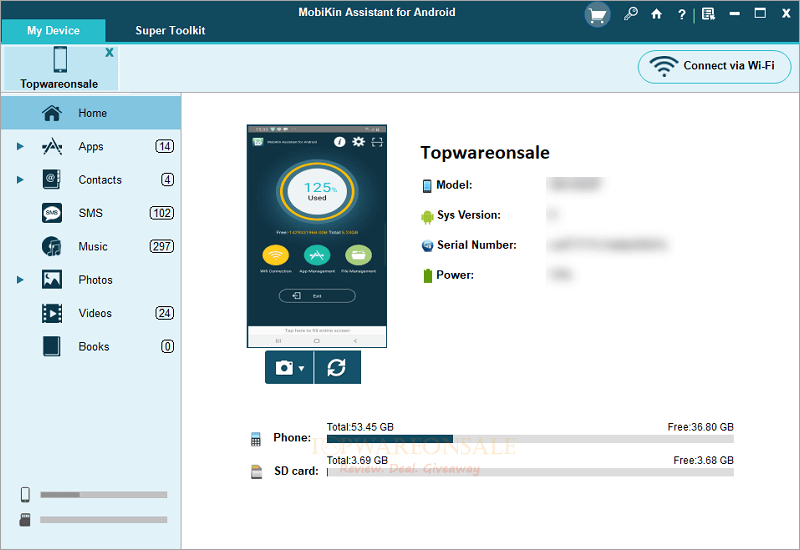The height and width of the screenshot is (550, 800).
Task: Click the phone screen preview thumbnail
Action: (317, 236)
